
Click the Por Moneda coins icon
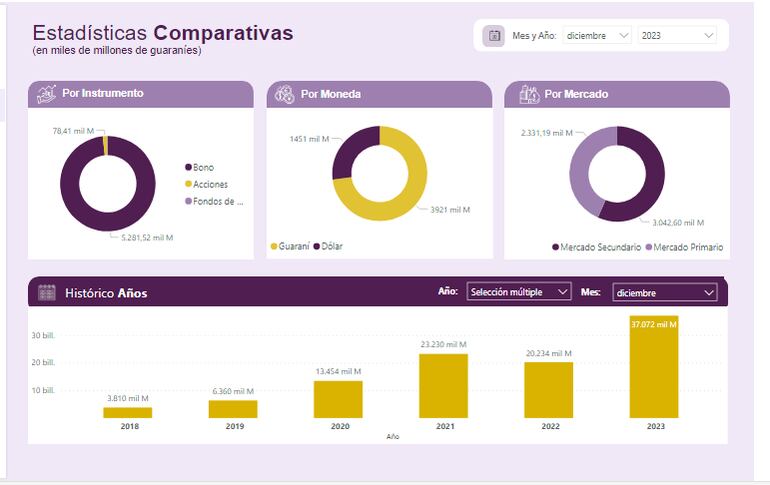pyautogui.click(x=284, y=94)
